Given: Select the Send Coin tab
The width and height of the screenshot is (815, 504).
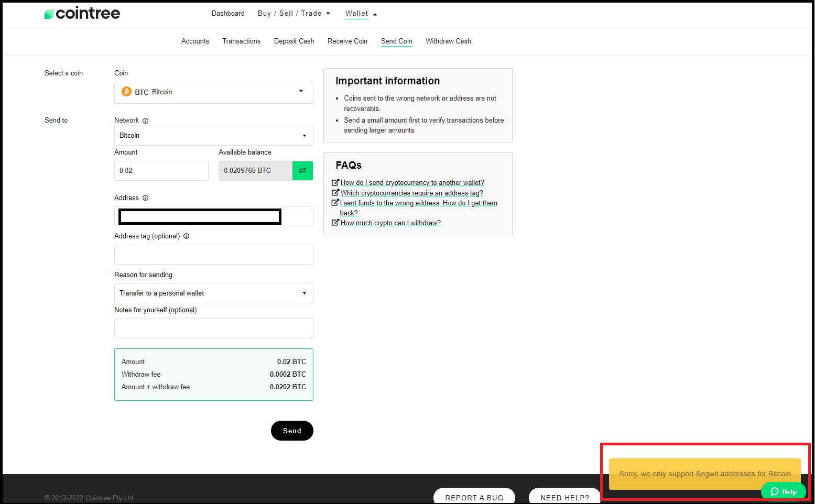Looking at the screenshot, I should click(x=397, y=41).
